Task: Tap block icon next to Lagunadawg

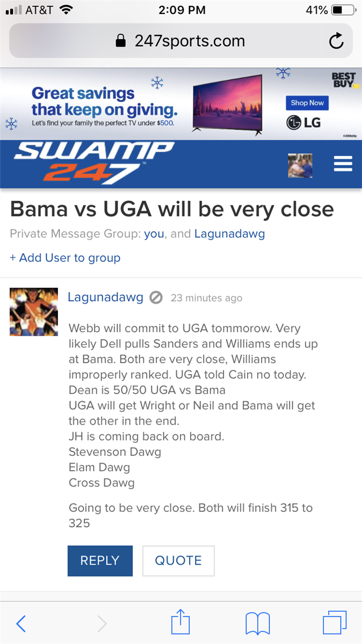Action: point(156,297)
